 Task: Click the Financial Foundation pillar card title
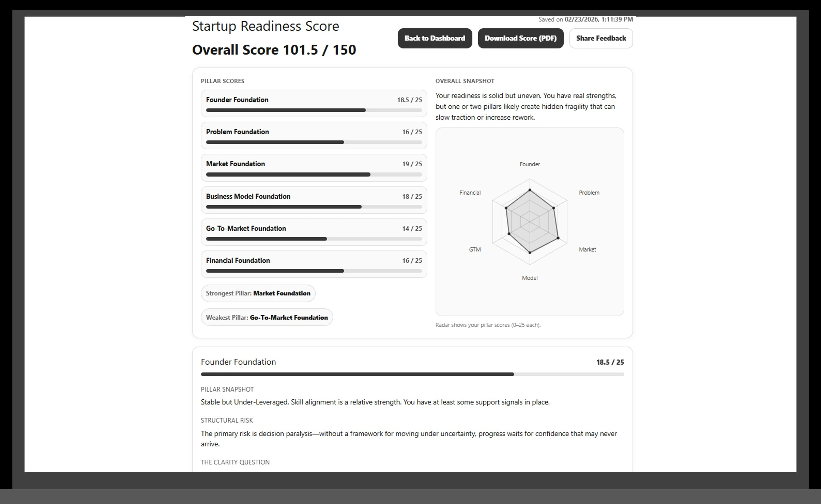coord(238,261)
